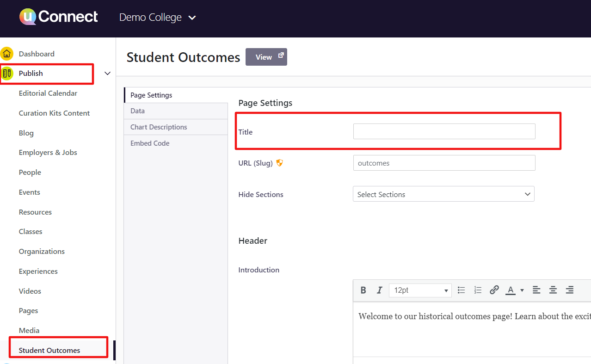
Task: Open the text color picker arrow
Action: [522, 290]
